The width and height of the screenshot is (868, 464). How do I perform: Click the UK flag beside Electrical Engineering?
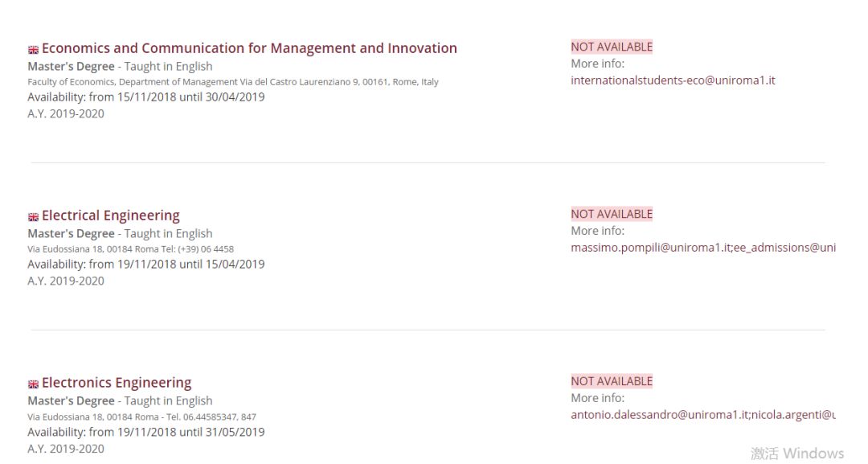[33, 217]
